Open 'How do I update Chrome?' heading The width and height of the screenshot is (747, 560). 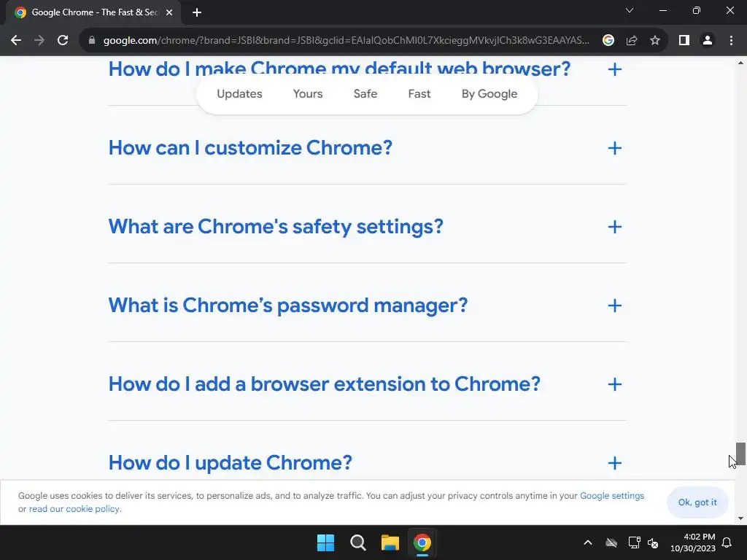pyautogui.click(x=230, y=463)
